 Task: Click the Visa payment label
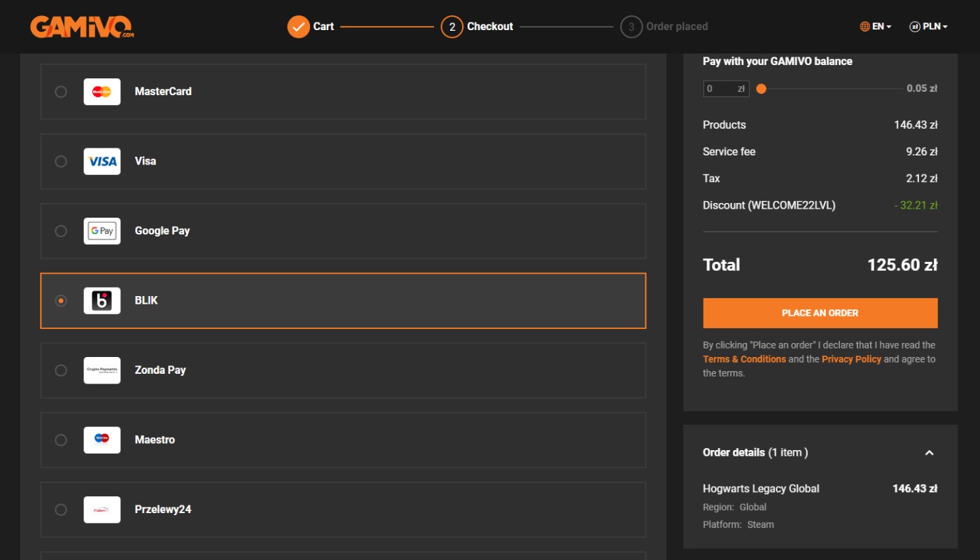[x=146, y=161]
